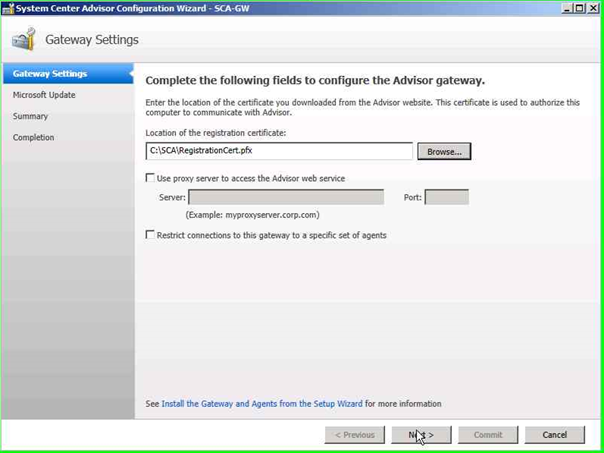Open the Summary step in sidebar
Screen dimensions: 604x453
click(30, 116)
